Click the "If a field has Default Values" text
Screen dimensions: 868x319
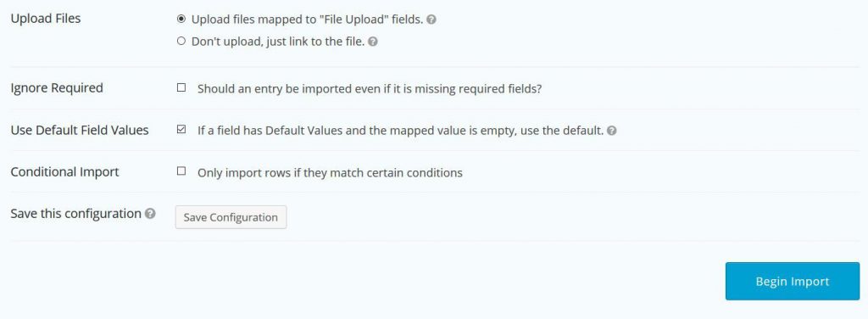(x=400, y=131)
